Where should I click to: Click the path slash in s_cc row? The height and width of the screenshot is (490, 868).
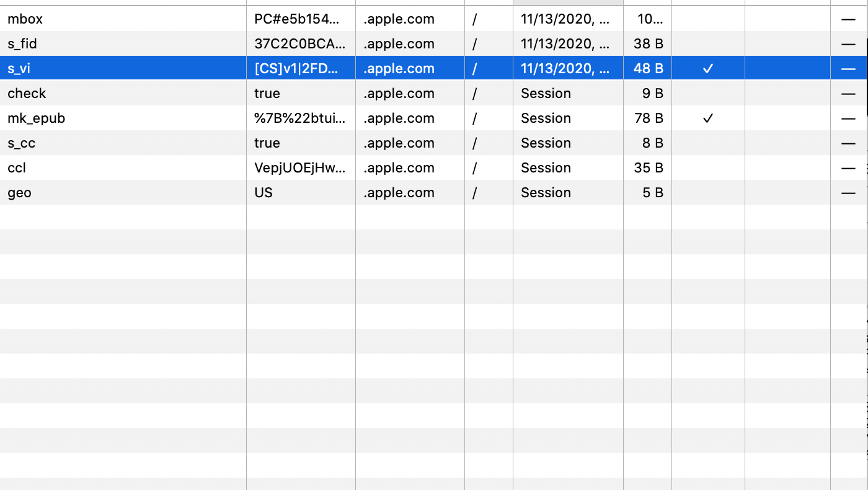[x=475, y=143]
